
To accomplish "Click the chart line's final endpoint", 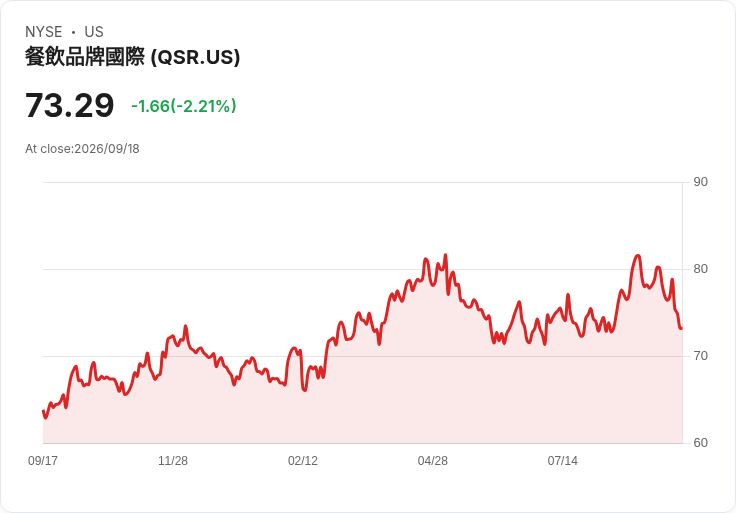I will click(682, 328).
